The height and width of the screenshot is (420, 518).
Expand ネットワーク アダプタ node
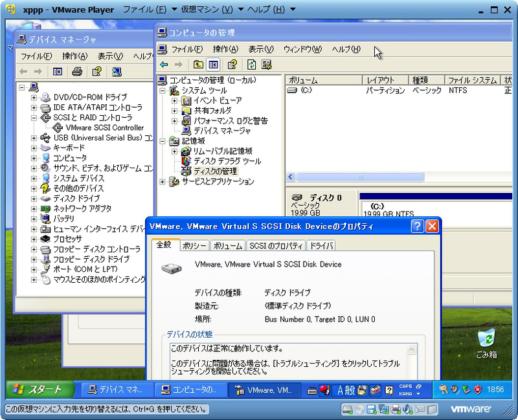pyautogui.click(x=34, y=208)
